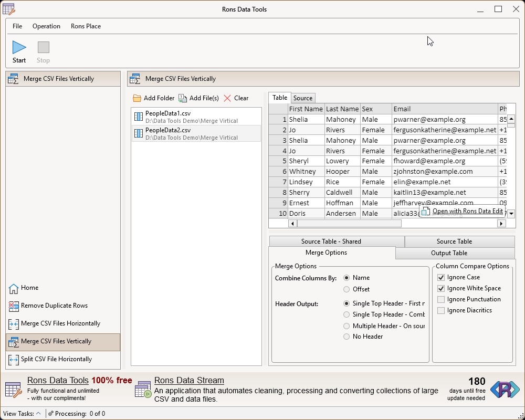Click the Start play icon

pos(19,47)
